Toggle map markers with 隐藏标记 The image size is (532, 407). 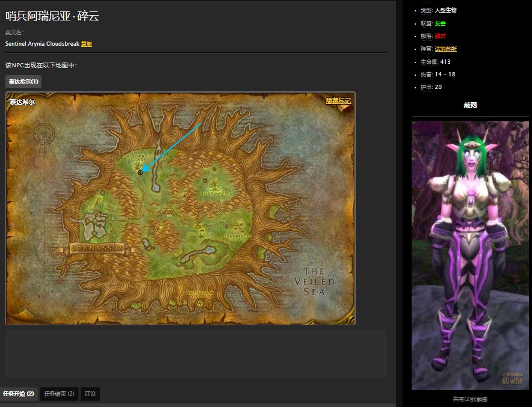338,101
